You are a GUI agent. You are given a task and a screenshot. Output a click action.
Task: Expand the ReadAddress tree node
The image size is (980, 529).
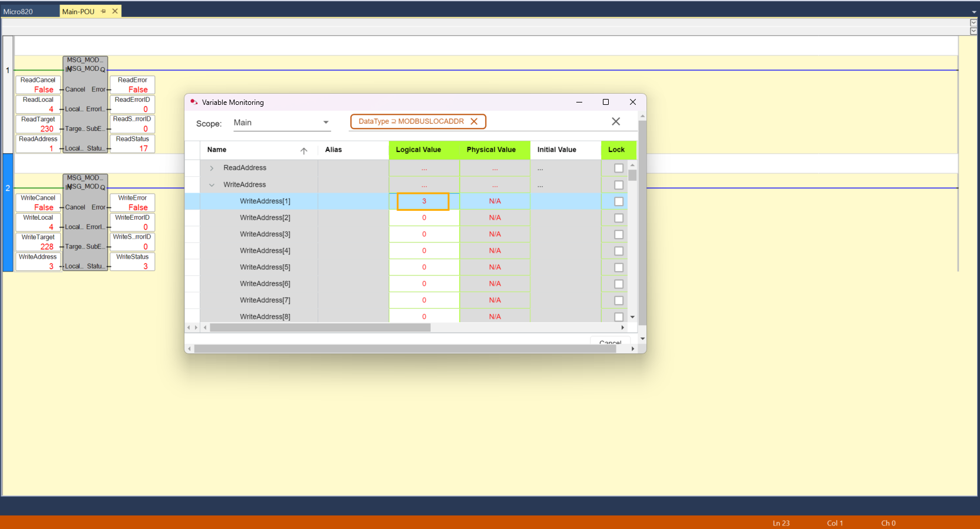point(212,168)
